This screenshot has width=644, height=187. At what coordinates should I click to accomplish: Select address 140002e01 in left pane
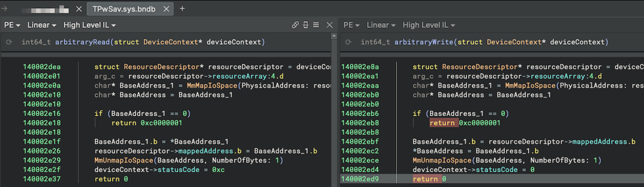tap(42, 76)
